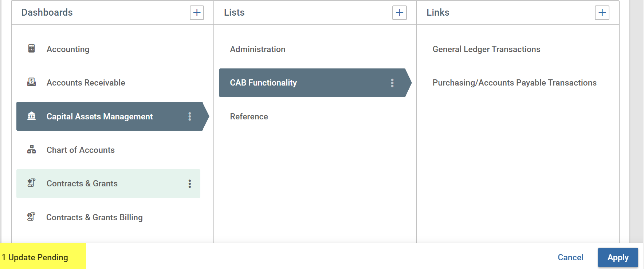Click the Links column header

click(x=438, y=12)
